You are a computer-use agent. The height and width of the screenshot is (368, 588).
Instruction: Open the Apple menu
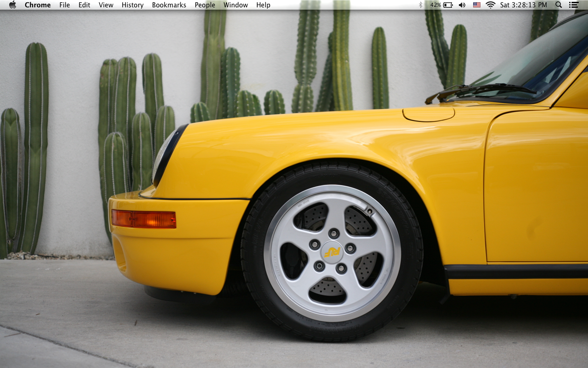pyautogui.click(x=12, y=5)
